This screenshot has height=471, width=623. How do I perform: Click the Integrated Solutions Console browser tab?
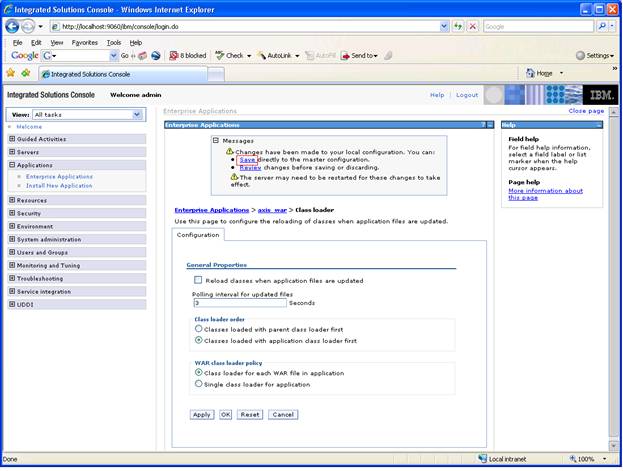[x=123, y=74]
